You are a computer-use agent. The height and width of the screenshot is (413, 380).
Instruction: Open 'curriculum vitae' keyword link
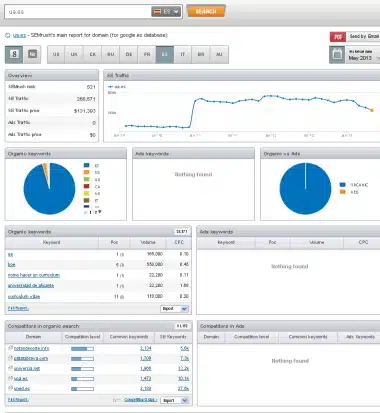click(x=24, y=296)
